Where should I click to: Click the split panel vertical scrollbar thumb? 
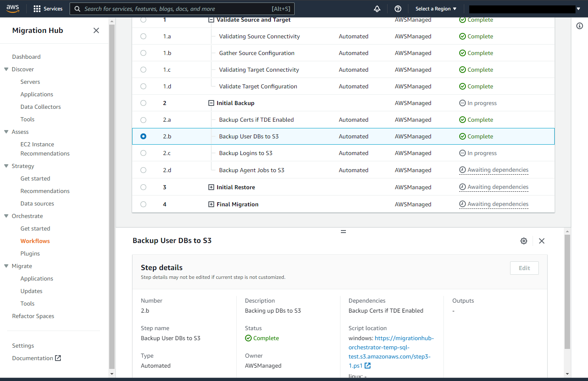567,291
